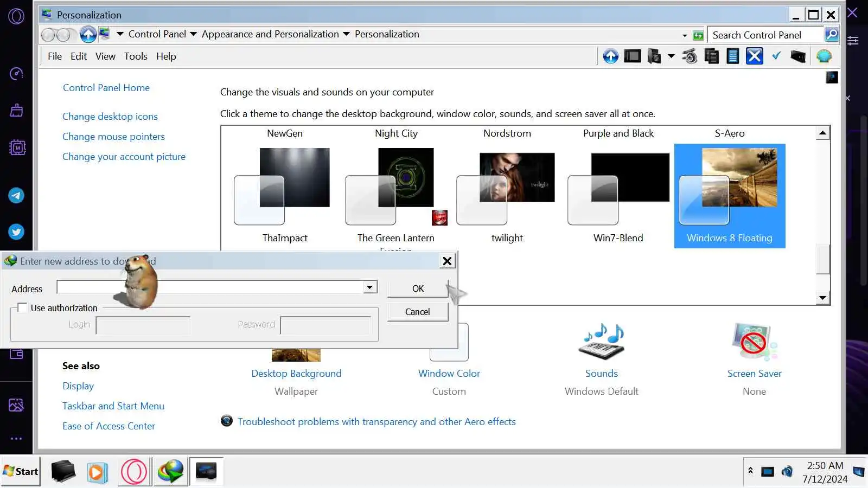This screenshot has height=488, width=868.
Task: Open the File menu
Action: click(55, 56)
